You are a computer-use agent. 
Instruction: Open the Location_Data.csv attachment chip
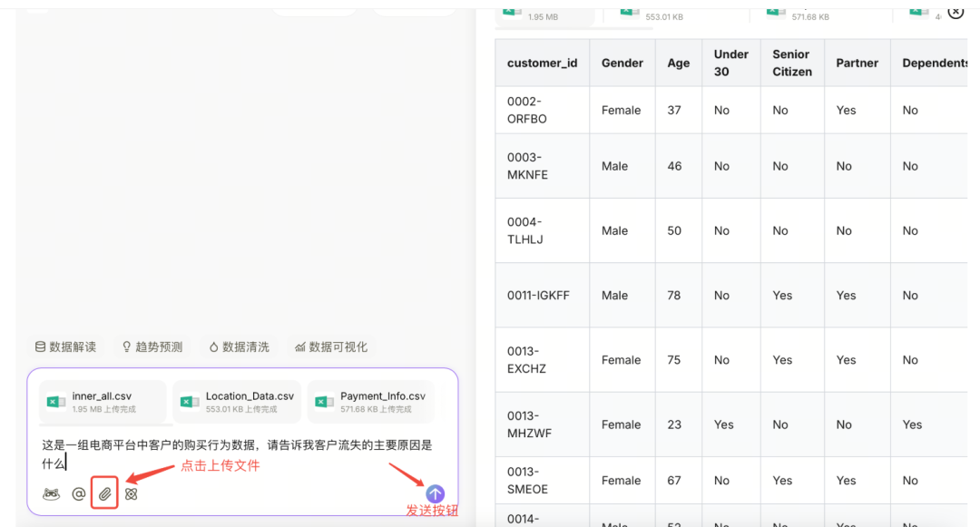pos(236,401)
